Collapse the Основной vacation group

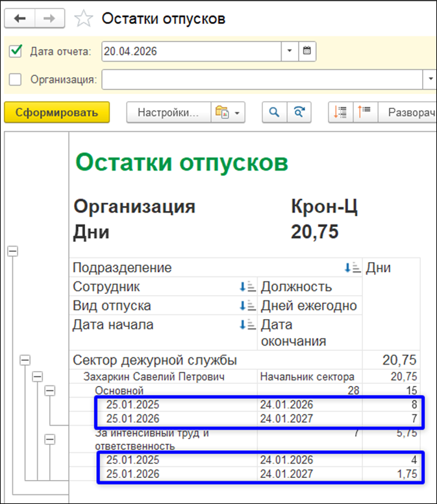tap(49, 390)
